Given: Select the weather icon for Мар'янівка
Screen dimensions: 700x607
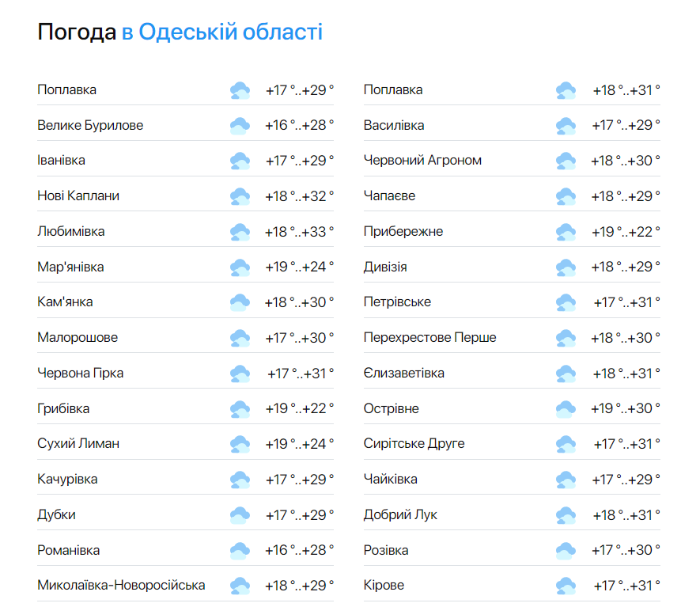Looking at the screenshot, I should 240,266.
